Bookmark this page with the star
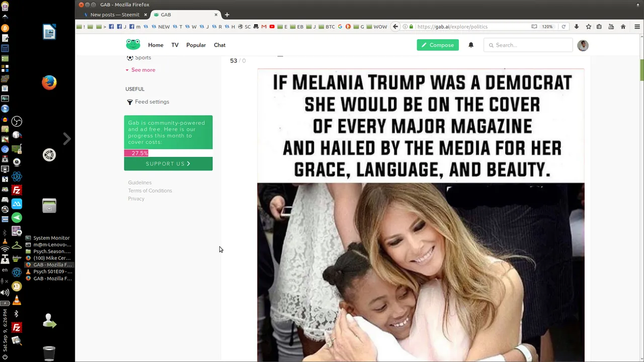This screenshot has height=362, width=644. 588,27
